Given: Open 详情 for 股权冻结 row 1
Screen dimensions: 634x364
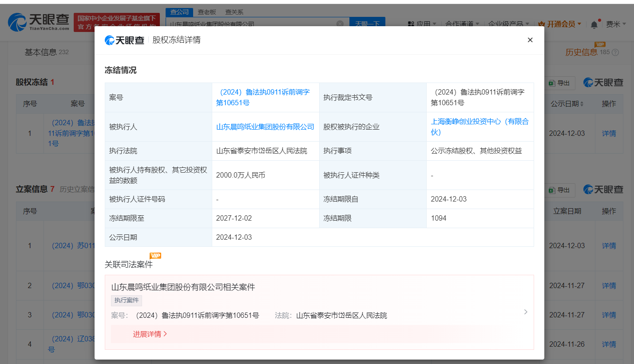Looking at the screenshot, I should pyautogui.click(x=609, y=133).
